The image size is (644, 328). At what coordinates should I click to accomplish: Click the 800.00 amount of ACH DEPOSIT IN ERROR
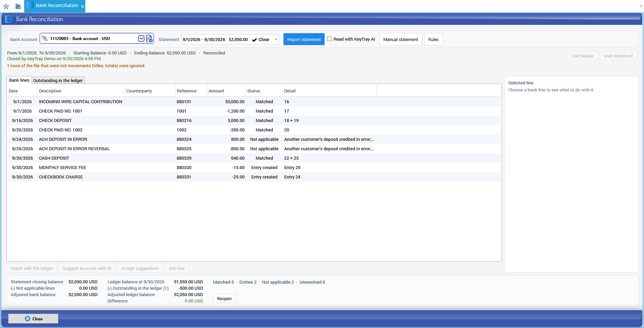[x=238, y=139]
